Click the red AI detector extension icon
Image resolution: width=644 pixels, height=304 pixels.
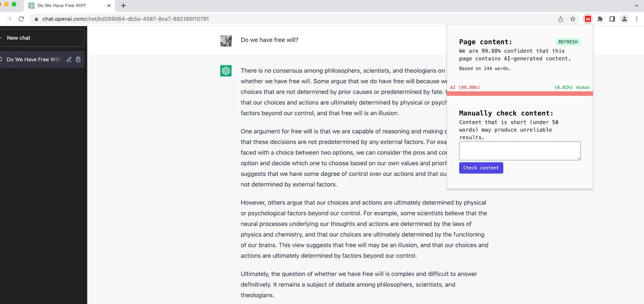coord(588,19)
